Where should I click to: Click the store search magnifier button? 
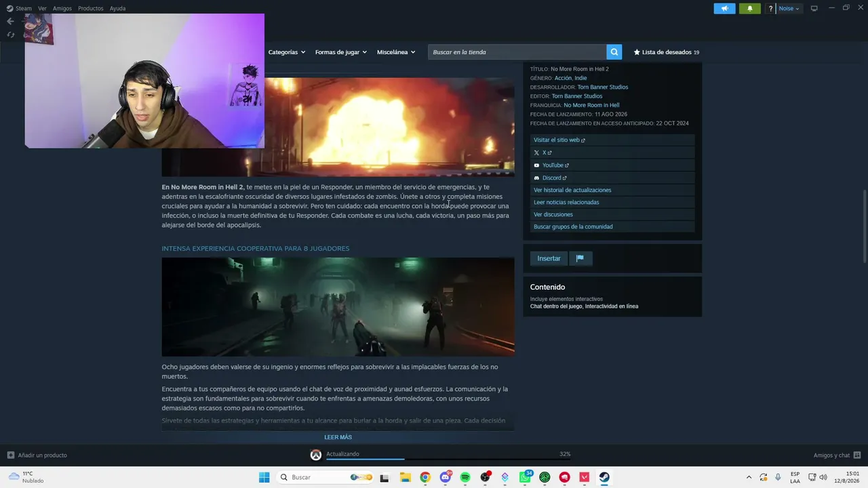pyautogui.click(x=614, y=52)
